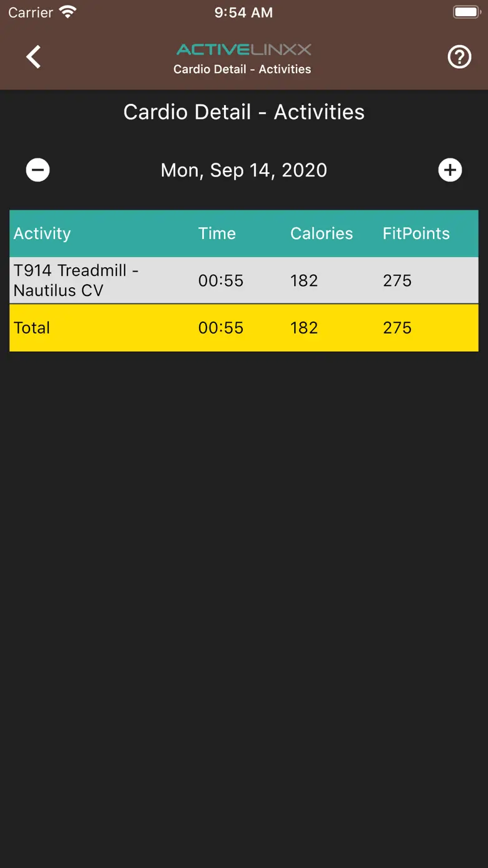The height and width of the screenshot is (868, 488).
Task: Tap the ActiveLinxx logo
Action: 243,49
